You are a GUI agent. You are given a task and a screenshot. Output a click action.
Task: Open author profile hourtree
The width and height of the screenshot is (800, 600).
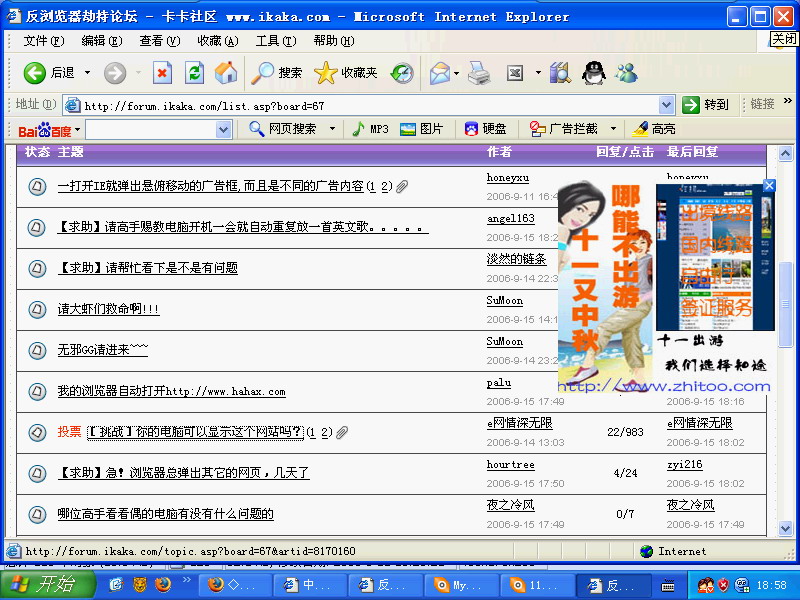[511, 465]
